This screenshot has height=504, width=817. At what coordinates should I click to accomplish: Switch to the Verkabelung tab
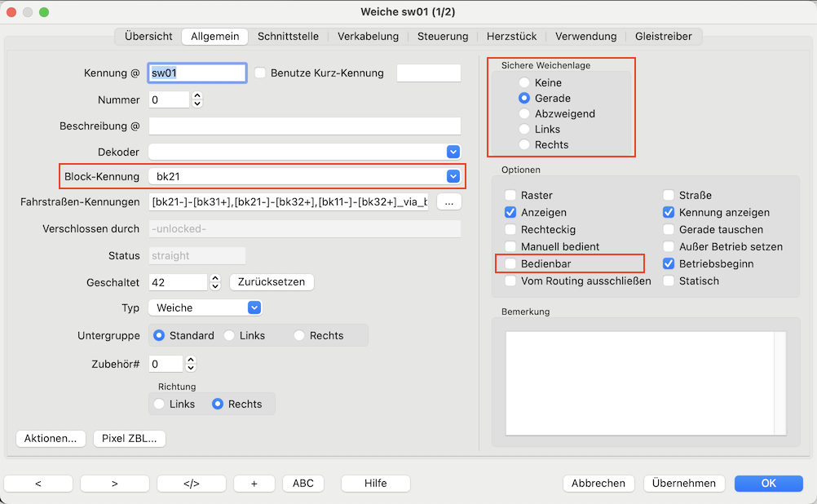coord(368,36)
